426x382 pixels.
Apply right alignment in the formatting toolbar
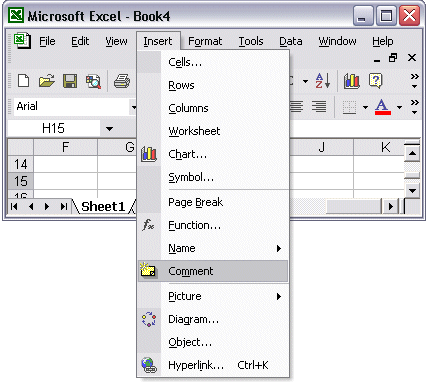coord(319,107)
